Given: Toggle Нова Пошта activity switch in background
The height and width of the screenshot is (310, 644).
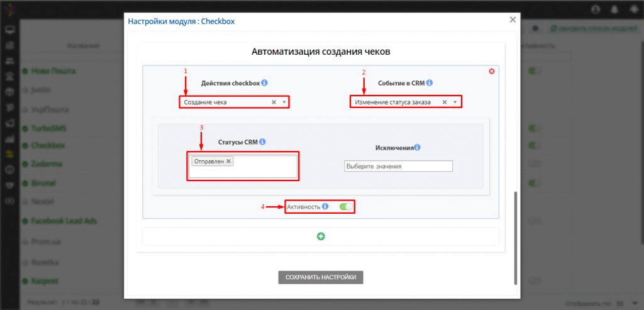Looking at the screenshot, I should [535, 71].
